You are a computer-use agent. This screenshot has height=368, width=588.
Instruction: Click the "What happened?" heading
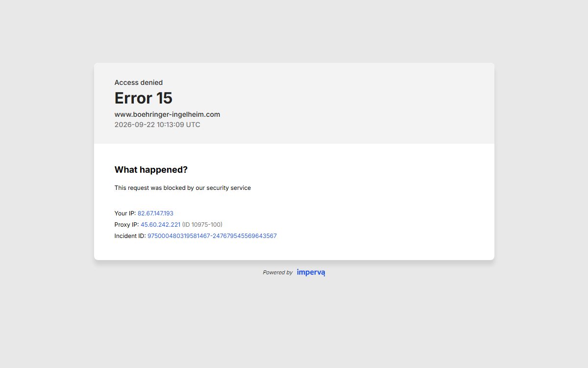(x=151, y=170)
